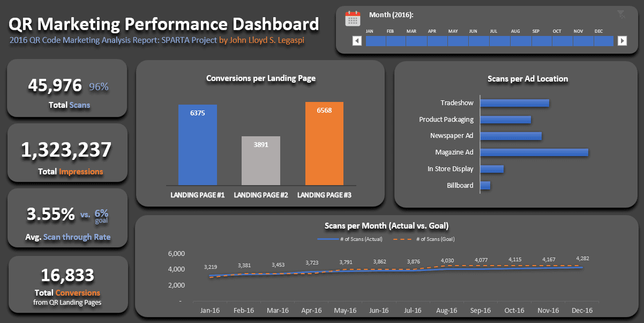Click the 16,833 total conversions value
The image size is (644, 323).
(68, 276)
